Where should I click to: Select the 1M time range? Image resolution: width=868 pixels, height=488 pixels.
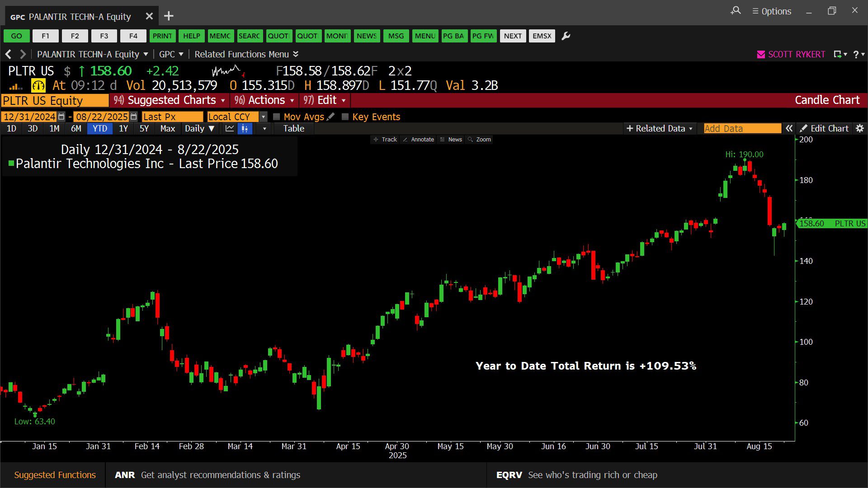(54, 129)
